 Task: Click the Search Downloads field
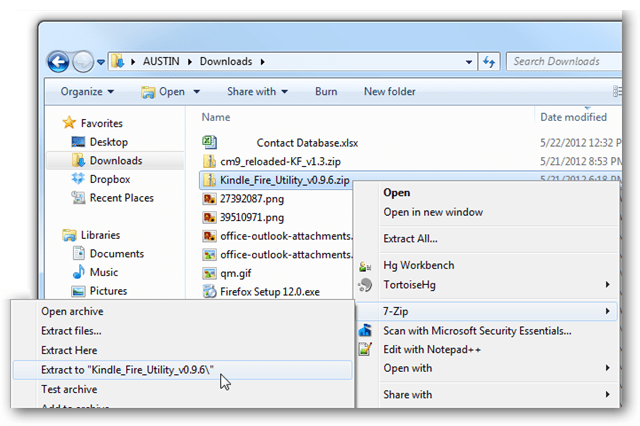pos(564,62)
